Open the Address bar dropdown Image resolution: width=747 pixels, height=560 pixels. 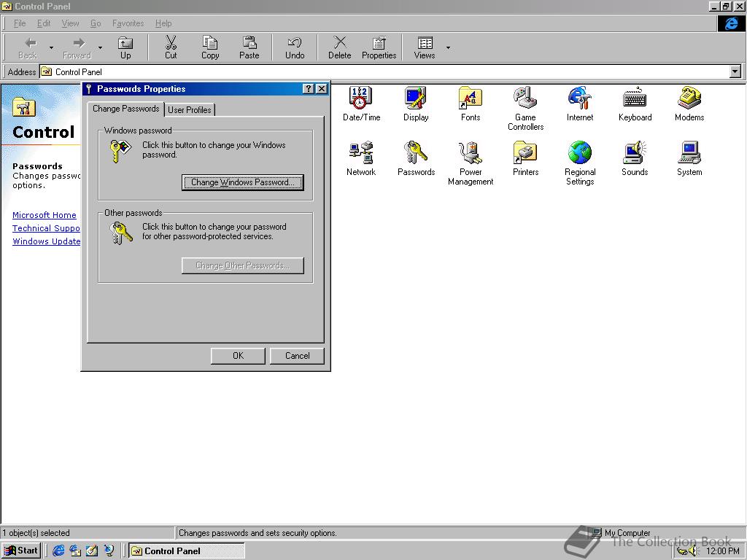tap(736, 71)
